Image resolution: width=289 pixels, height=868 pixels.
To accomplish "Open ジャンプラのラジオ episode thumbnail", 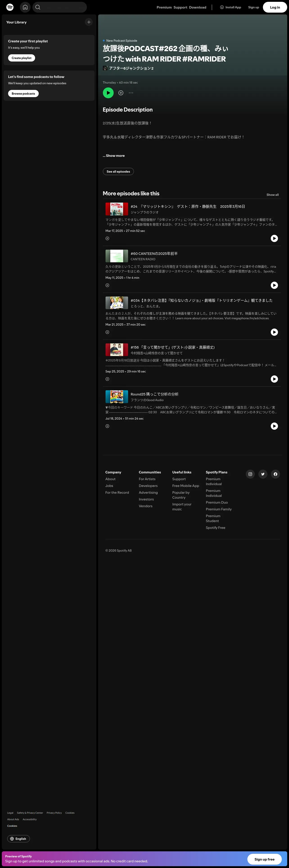I will pos(117,209).
